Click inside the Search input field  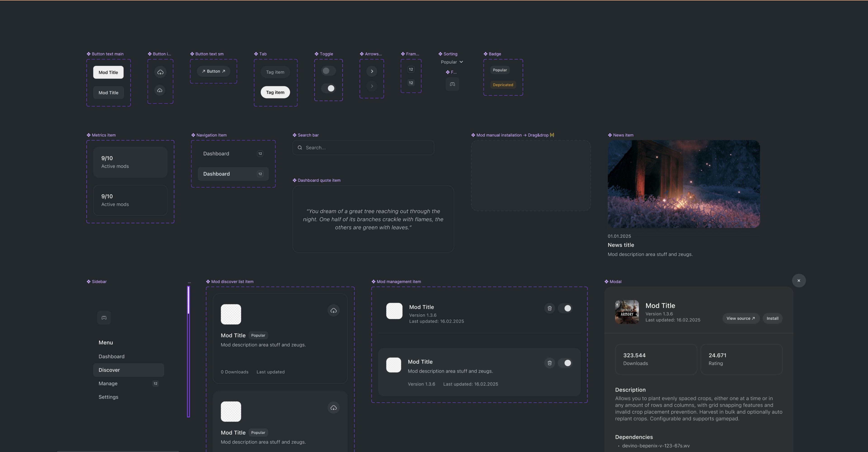[x=363, y=148]
